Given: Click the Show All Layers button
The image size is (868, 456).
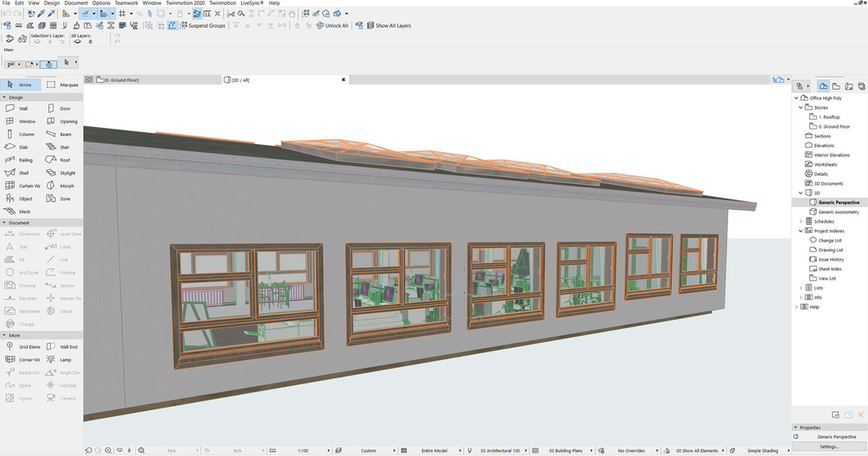Looking at the screenshot, I should [x=389, y=25].
